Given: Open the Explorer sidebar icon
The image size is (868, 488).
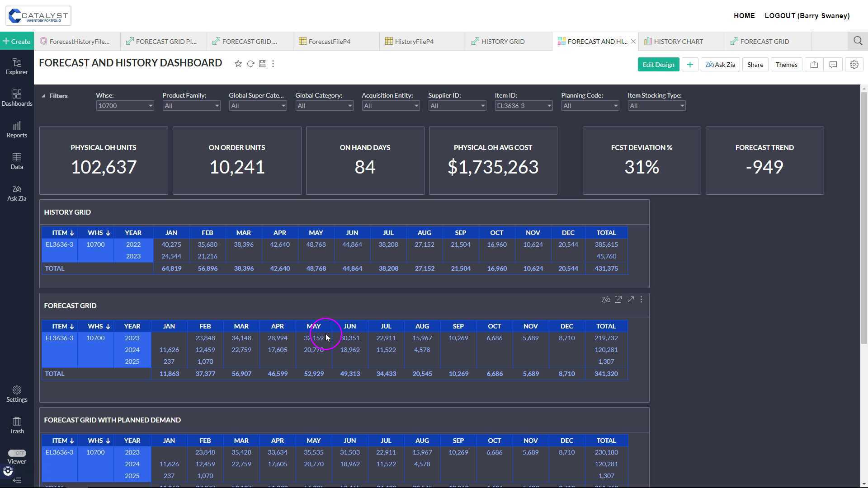Looking at the screenshot, I should [17, 66].
